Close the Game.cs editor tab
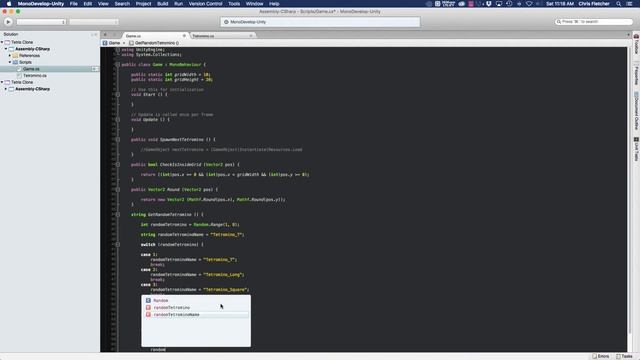 pyautogui.click(x=184, y=36)
